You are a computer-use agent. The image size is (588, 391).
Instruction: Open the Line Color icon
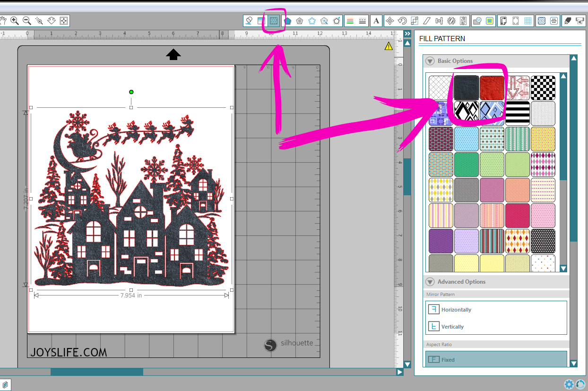(350, 21)
